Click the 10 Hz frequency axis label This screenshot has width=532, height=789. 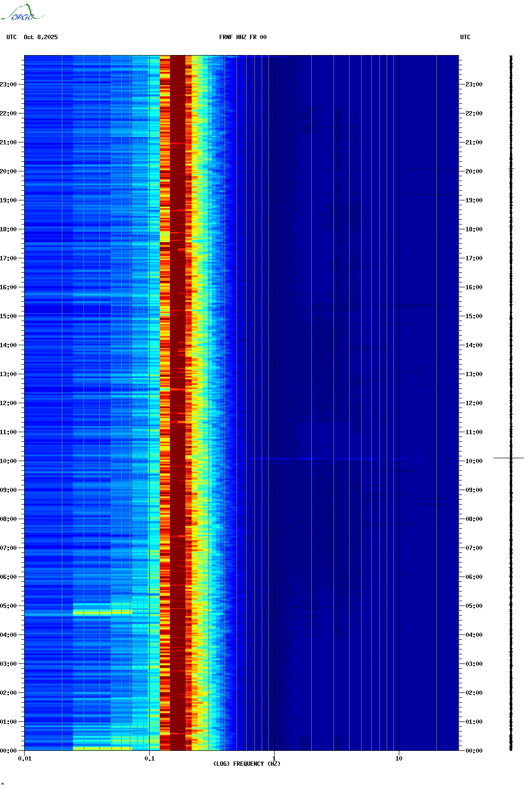[x=399, y=759]
